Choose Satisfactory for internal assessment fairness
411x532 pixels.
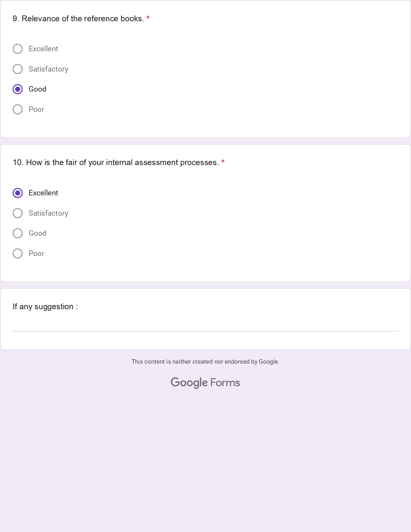coord(18,213)
